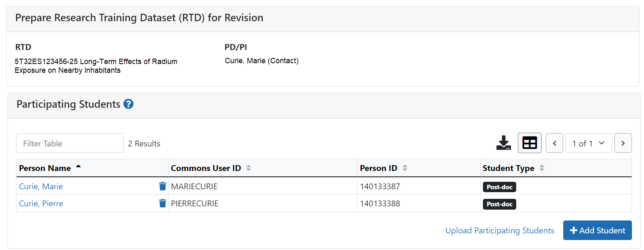Click the RTD title 5T32ES123456-25 text
Viewport: 644px width, 250px height.
click(x=96, y=66)
